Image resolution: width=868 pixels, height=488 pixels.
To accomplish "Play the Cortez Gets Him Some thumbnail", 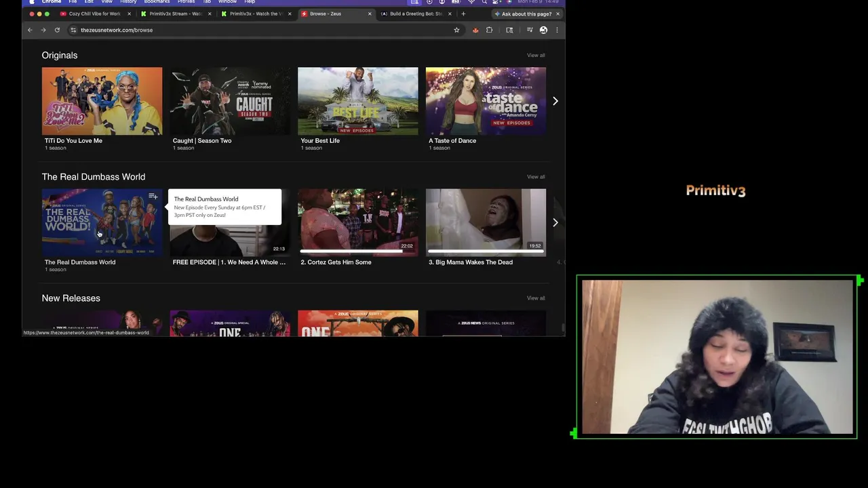I will (358, 222).
